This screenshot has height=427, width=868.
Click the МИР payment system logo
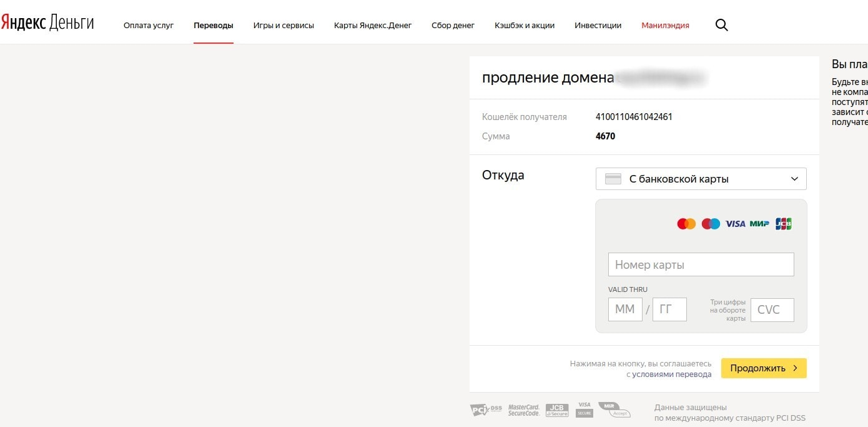(759, 224)
